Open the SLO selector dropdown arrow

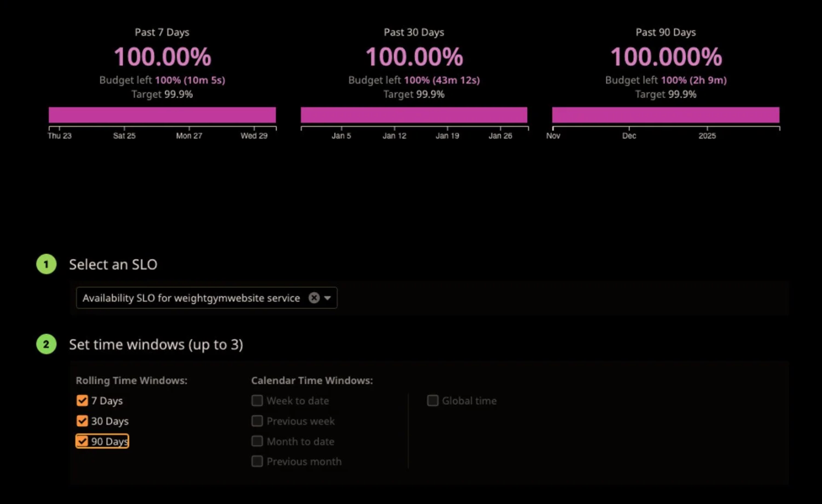tap(328, 298)
